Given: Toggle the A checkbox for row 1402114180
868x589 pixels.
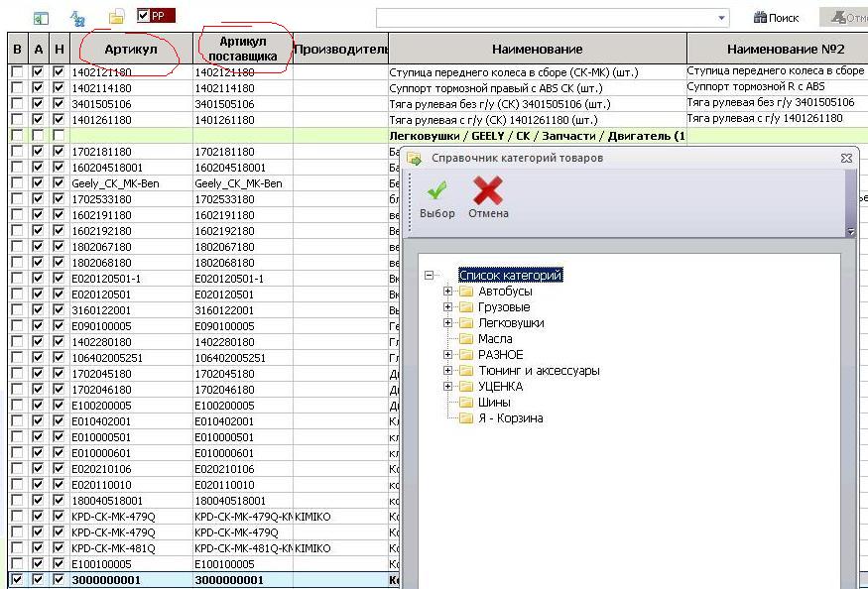Looking at the screenshot, I should [x=38, y=87].
